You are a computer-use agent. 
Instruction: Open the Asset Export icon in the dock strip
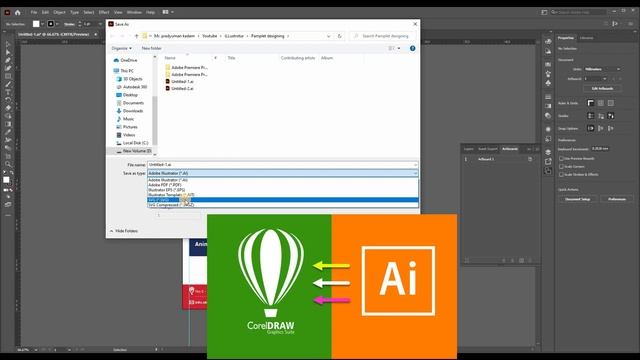(x=548, y=162)
